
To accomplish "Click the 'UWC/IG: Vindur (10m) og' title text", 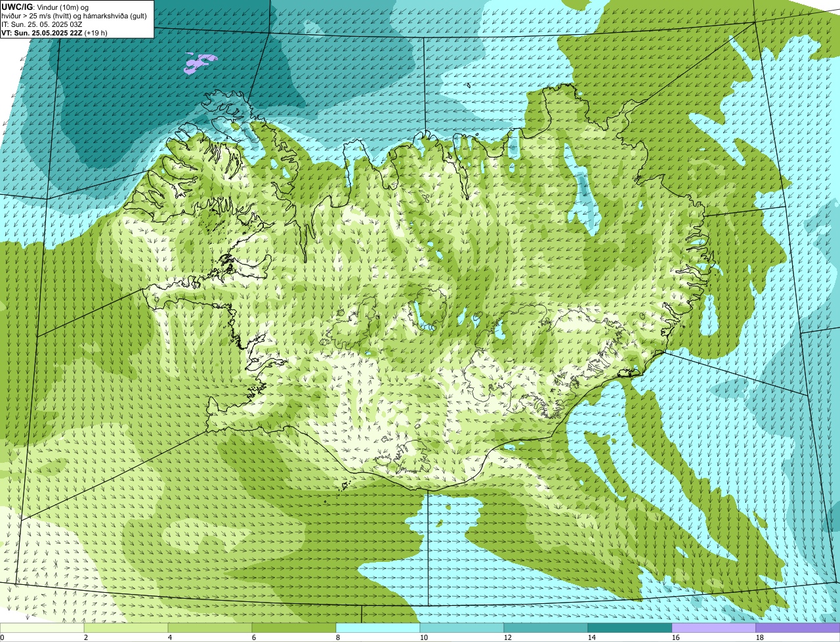I will click(45, 7).
